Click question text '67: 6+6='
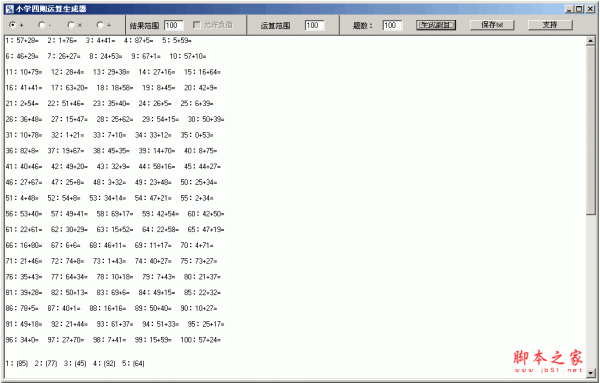This screenshot has width=600, height=383. (66, 245)
